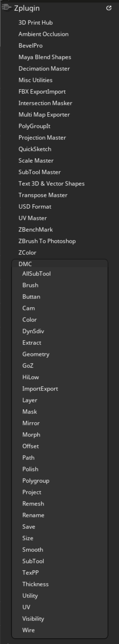119x644 pixels.
Task: Open the ImportExport item in DMC
Action: [40, 389]
